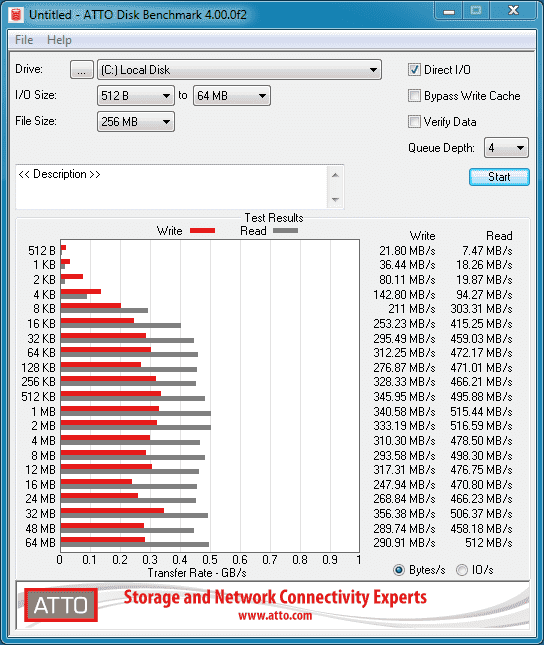Open the File Size 256 MB dropdown
Viewport: 544px width, 645px height.
(136, 122)
